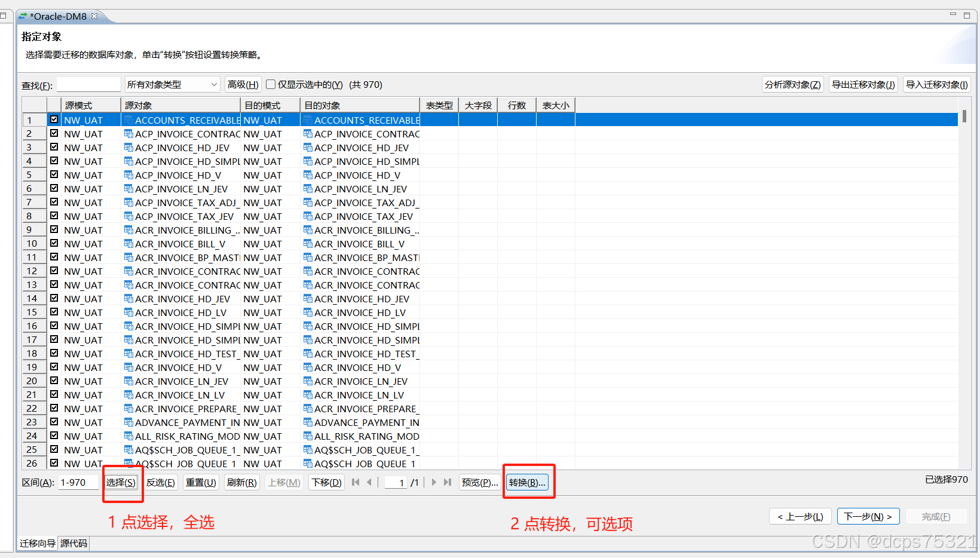The height and width of the screenshot is (558, 980).
Task: Uncheck the ACCOUNTS_RECEIVABLE row checkbox
Action: click(54, 119)
